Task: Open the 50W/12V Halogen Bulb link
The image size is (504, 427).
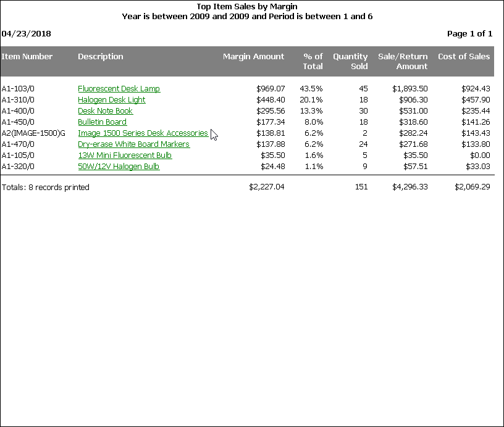Action: [x=119, y=167]
